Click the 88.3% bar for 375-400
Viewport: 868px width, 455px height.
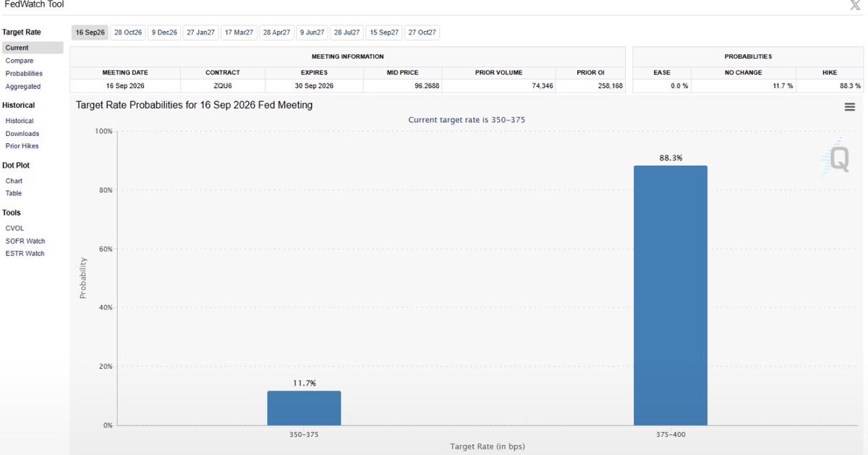671,295
